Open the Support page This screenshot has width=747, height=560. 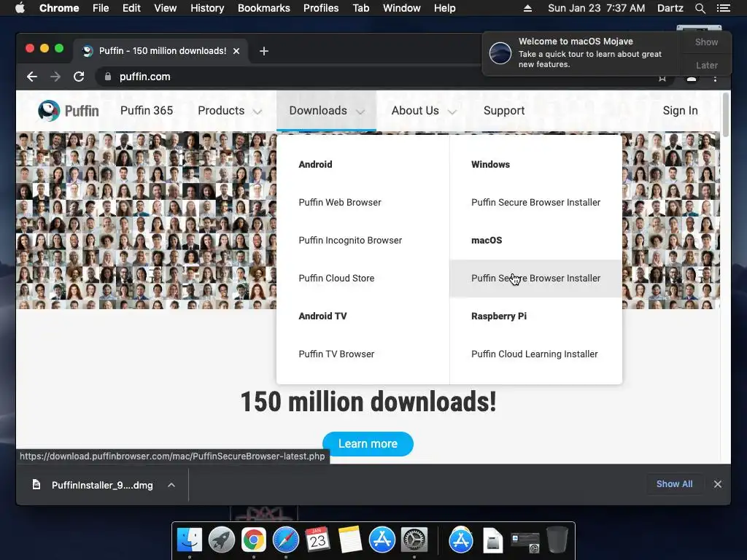click(x=504, y=111)
